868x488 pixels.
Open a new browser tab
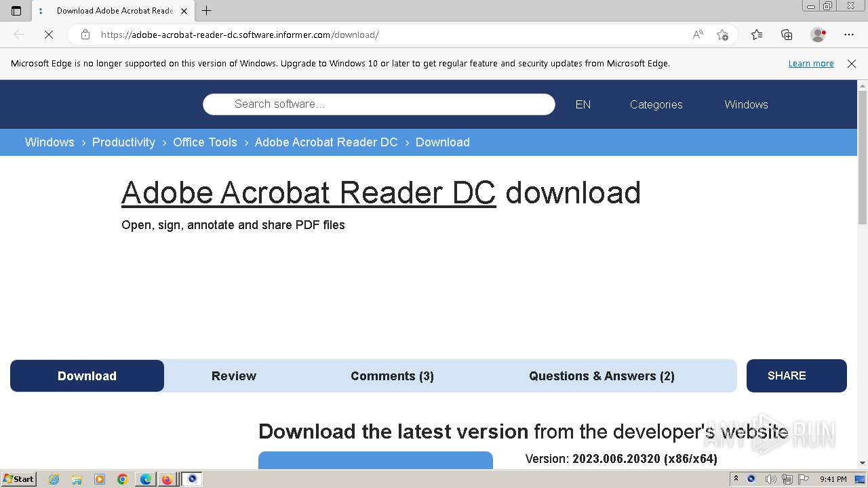(x=207, y=11)
